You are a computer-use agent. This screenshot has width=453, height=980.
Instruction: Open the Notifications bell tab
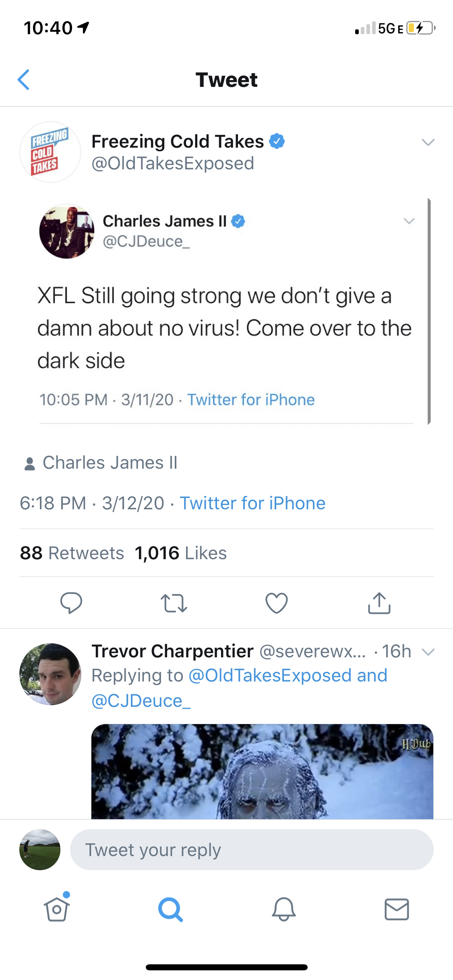tap(284, 909)
